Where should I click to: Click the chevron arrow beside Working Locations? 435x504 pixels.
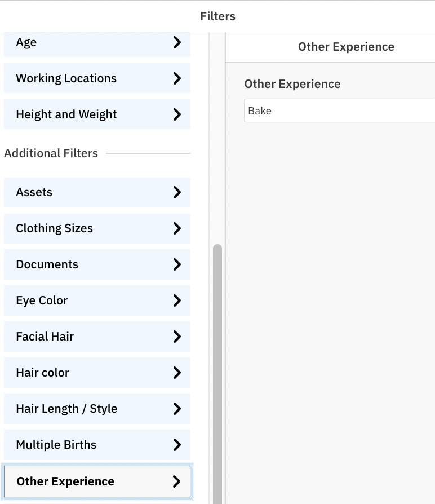tap(177, 78)
